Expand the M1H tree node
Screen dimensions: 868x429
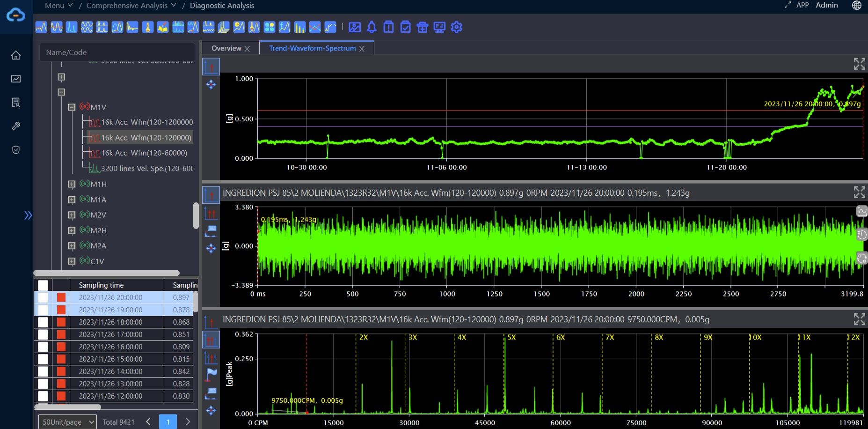pyautogui.click(x=72, y=184)
